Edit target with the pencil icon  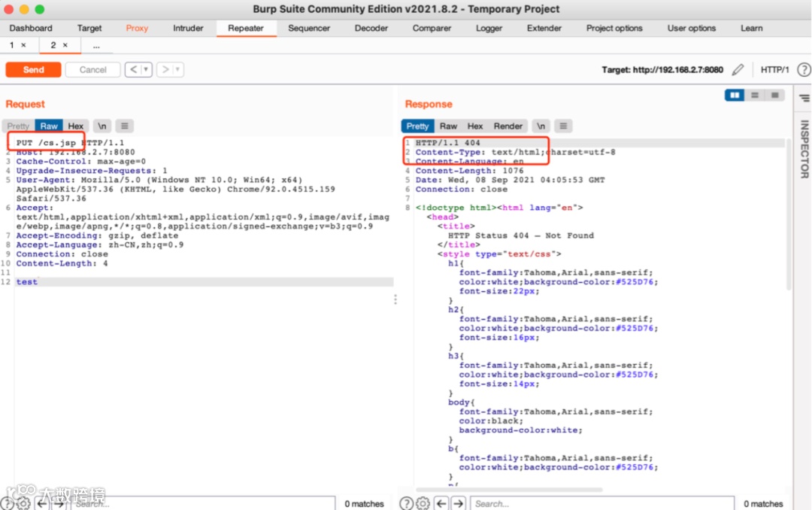[x=738, y=69]
